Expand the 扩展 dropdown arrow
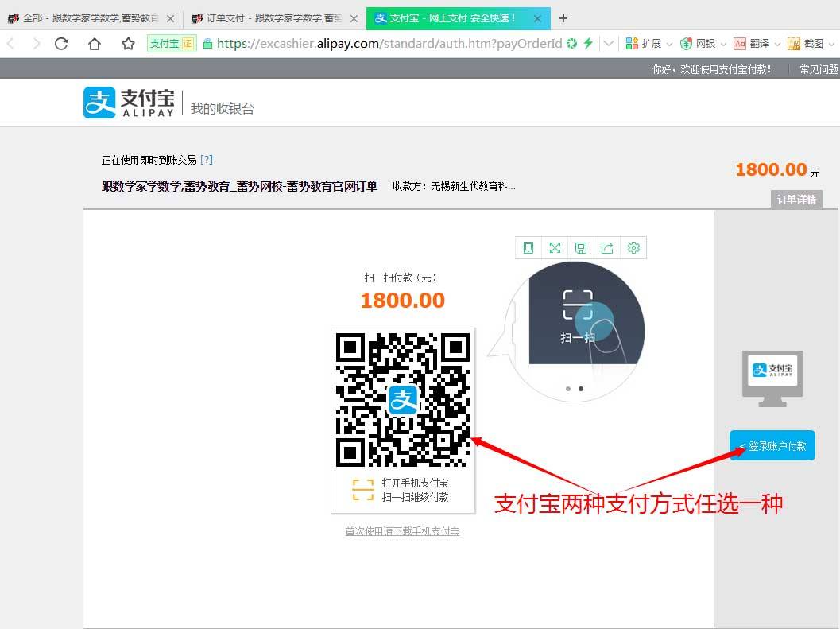Screen dimensions: 840x629 coord(669,44)
